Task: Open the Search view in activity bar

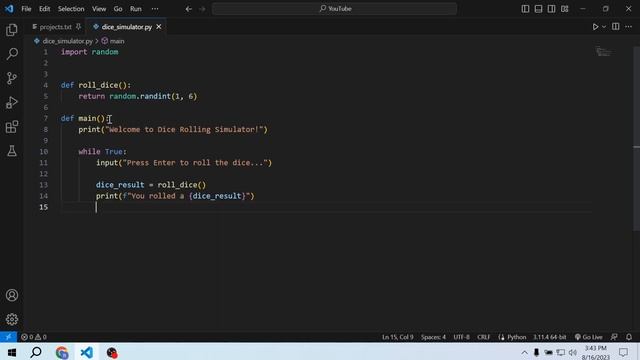Action: [12, 54]
